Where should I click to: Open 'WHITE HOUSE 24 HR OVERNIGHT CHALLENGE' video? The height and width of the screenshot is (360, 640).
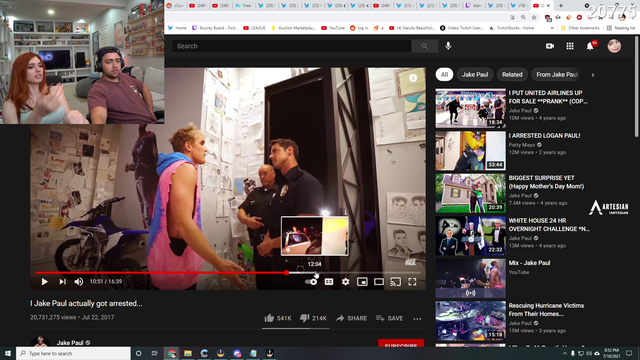549,224
